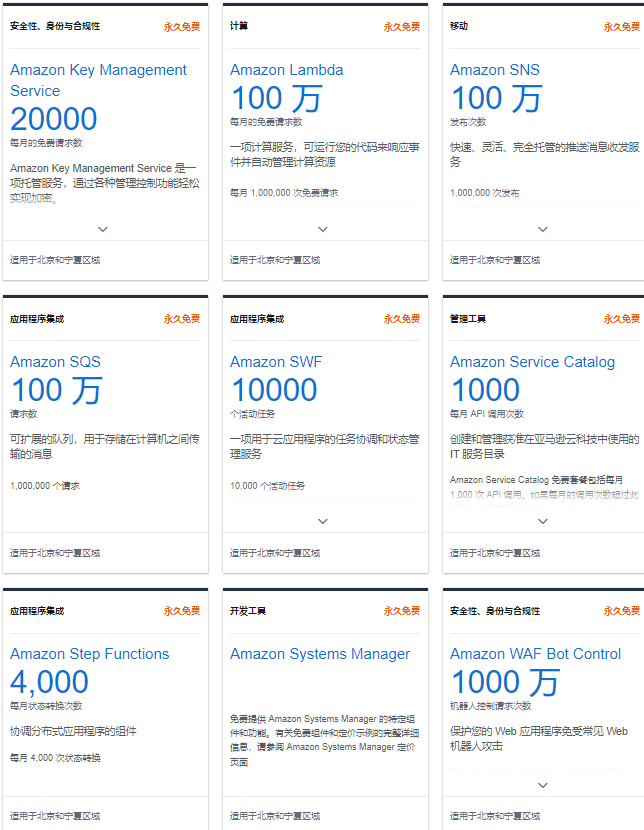This screenshot has width=644, height=830.
Task: Open the Amazon SNS title link
Action: pyautogui.click(x=495, y=70)
